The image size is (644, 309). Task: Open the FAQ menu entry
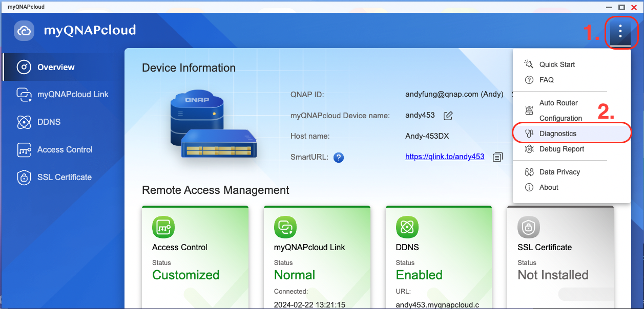(546, 80)
